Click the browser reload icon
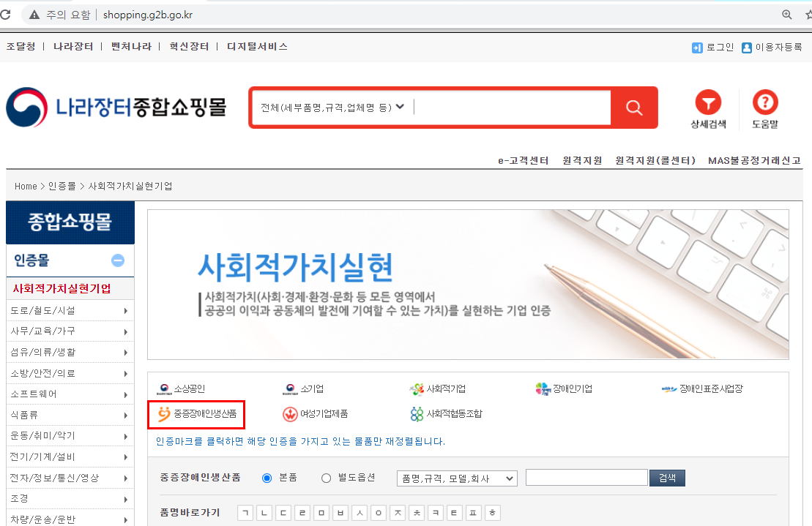This screenshot has width=812, height=526. 5,15
